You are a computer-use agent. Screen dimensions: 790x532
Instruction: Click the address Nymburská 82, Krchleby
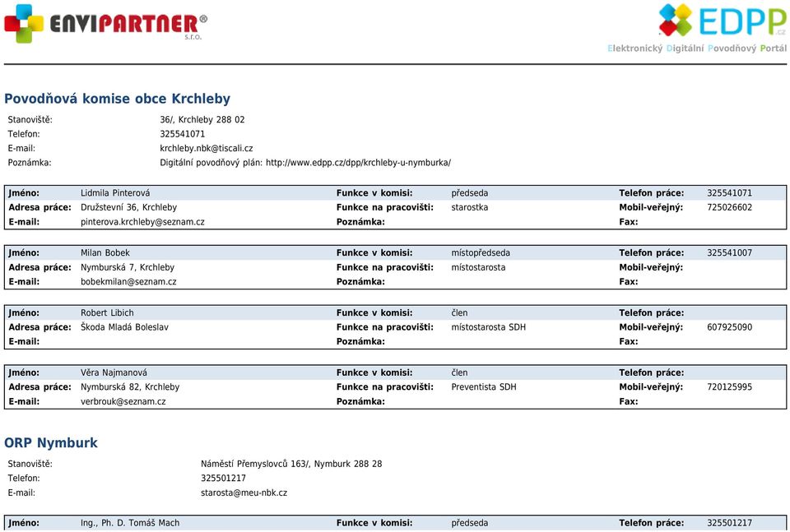tap(130, 387)
